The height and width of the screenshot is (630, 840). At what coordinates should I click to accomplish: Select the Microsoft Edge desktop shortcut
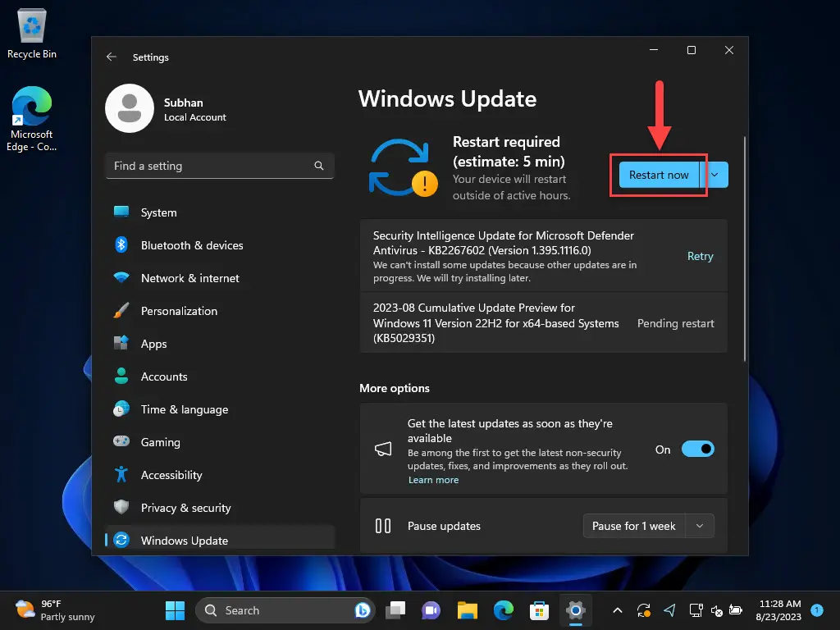click(x=32, y=119)
